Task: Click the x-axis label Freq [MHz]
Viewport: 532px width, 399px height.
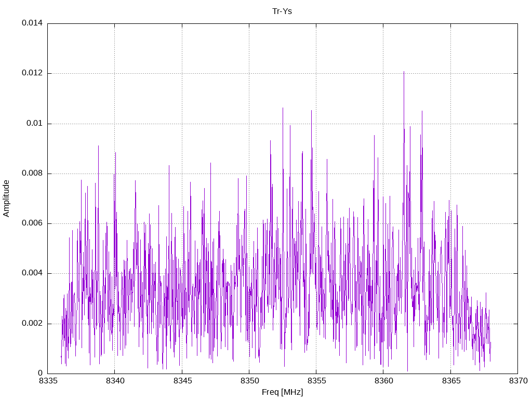Action: click(x=282, y=392)
